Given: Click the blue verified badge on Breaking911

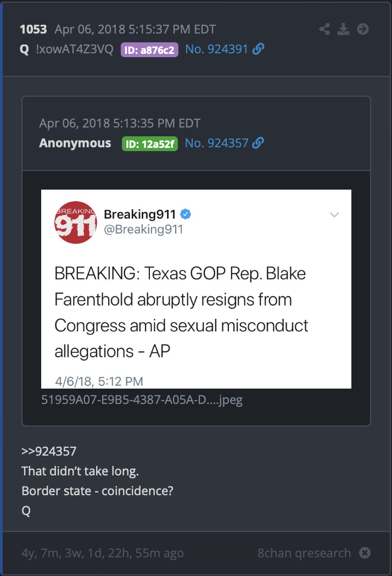Looking at the screenshot, I should coord(186,214).
